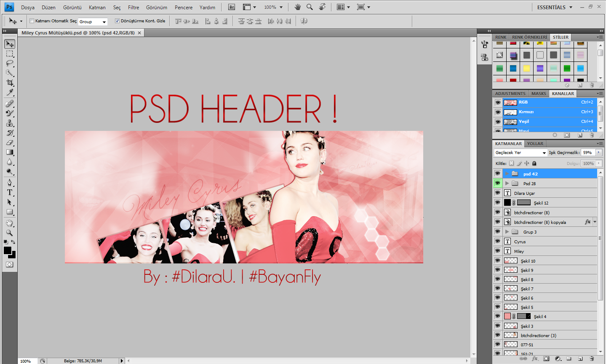
Task: Open the Işık Geçirmezlik opacity slider arrow
Action: click(598, 152)
